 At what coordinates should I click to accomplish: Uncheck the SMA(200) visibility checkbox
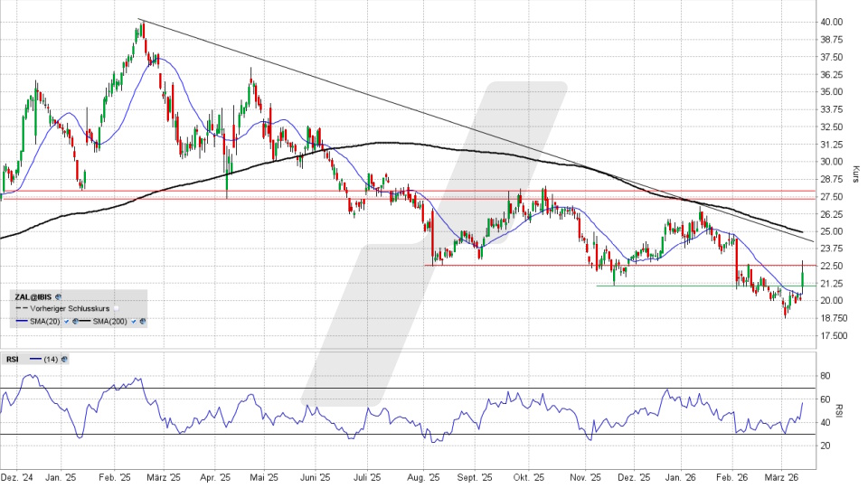135,321
